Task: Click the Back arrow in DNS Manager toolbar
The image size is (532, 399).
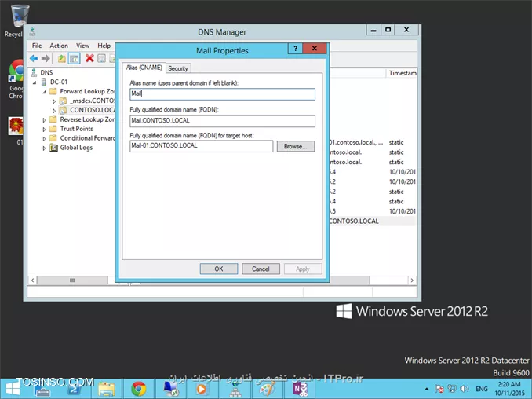Action: (34, 59)
